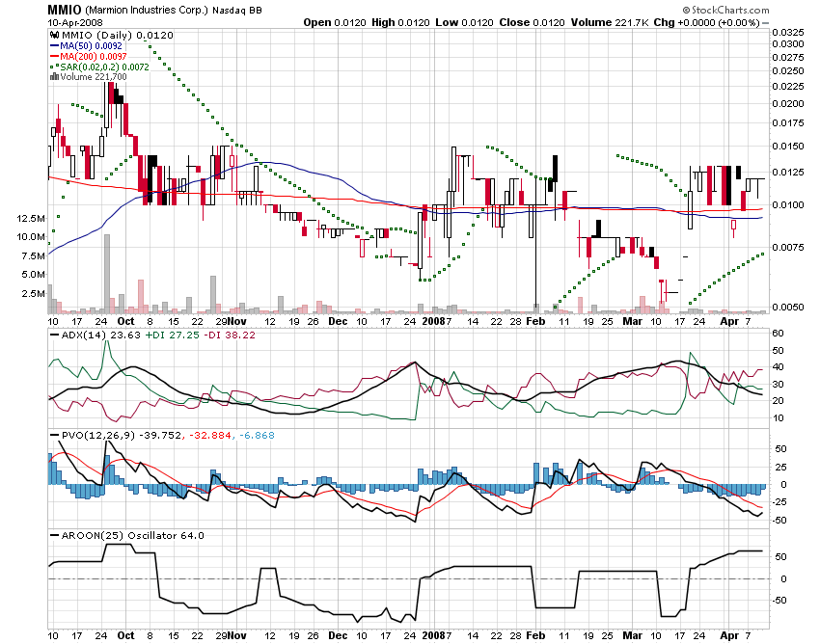
Task: Click the tall late-September volume spike bar
Action: pos(107,274)
